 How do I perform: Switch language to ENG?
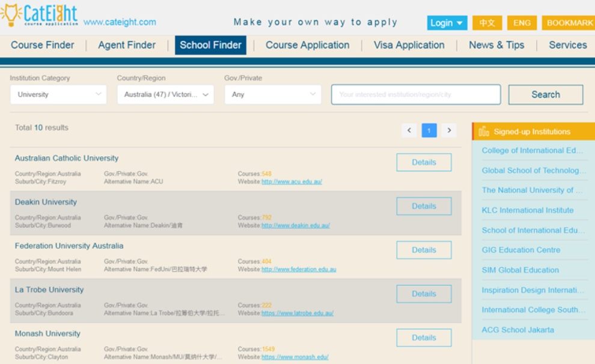coord(522,23)
